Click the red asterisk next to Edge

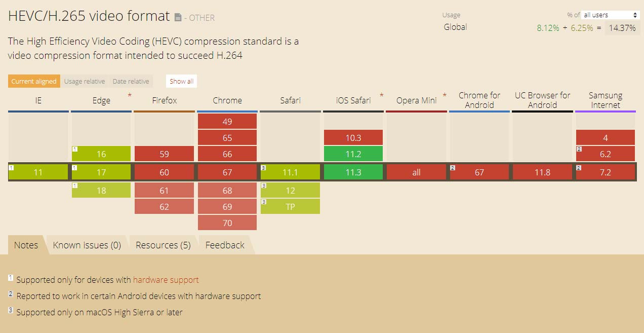(x=130, y=95)
